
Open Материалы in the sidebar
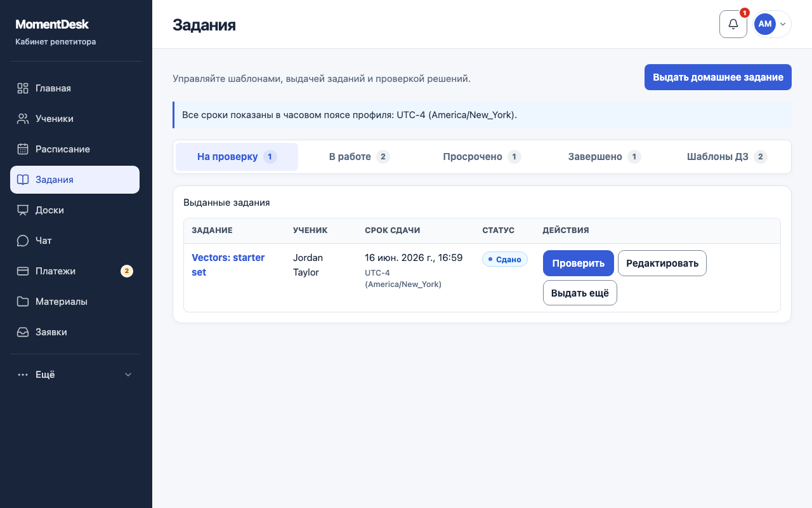point(75,302)
